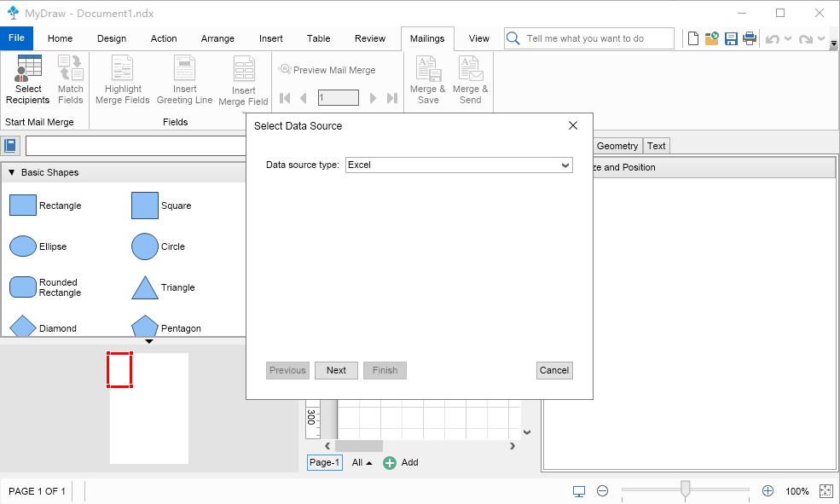
Task: Go to first mail merge record
Action: (x=285, y=98)
